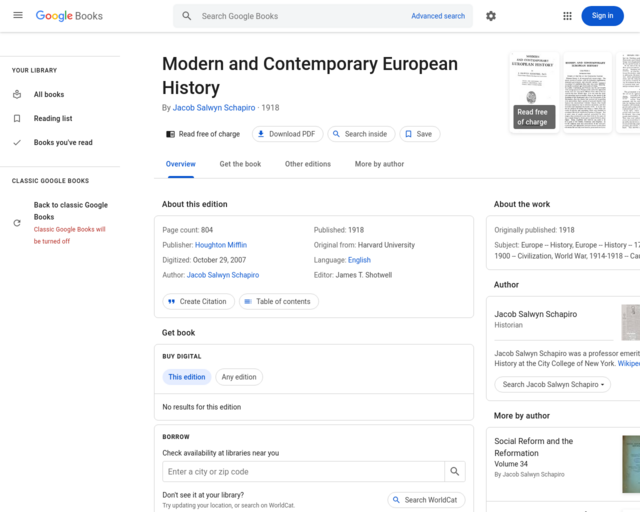The height and width of the screenshot is (512, 640).
Task: Open author link Jacob Salwyn Schapiro under the title
Action: click(214, 108)
